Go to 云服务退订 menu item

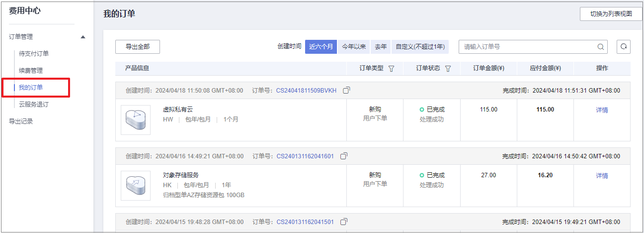[x=34, y=105]
